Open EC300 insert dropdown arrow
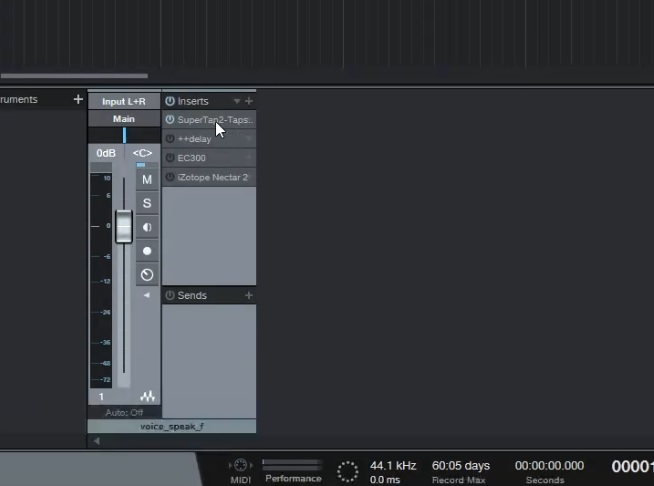Image resolution: width=654 pixels, height=486 pixels. tap(249, 158)
